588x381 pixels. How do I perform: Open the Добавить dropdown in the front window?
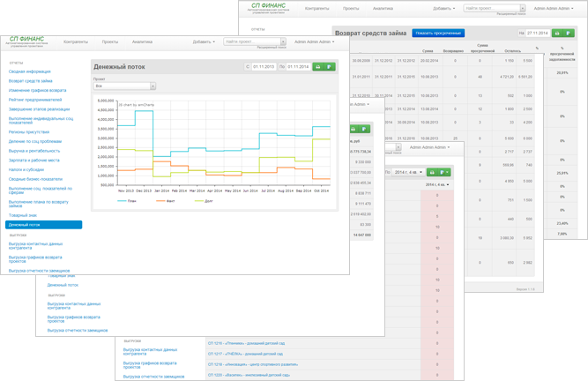pyautogui.click(x=204, y=41)
